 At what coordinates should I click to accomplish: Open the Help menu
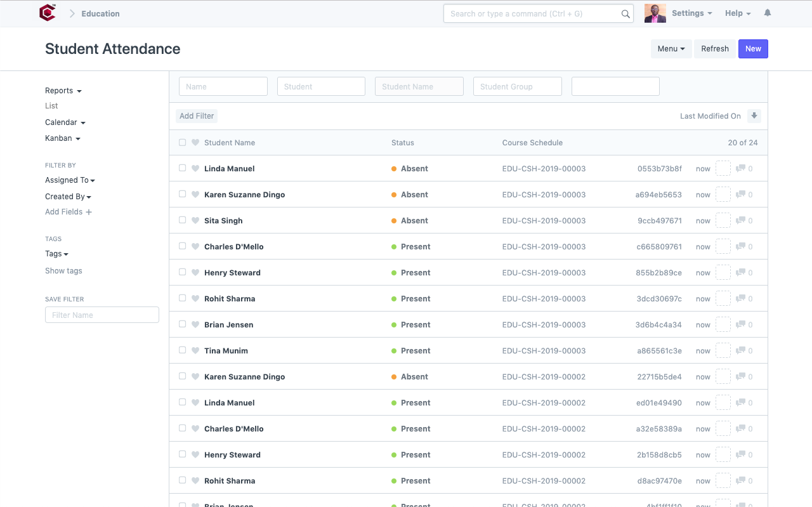(x=738, y=13)
